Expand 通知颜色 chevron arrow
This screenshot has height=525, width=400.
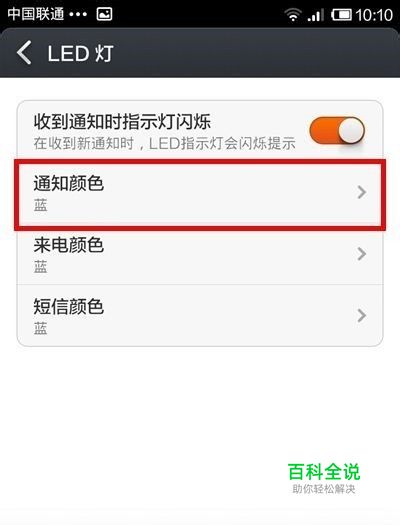tap(362, 192)
